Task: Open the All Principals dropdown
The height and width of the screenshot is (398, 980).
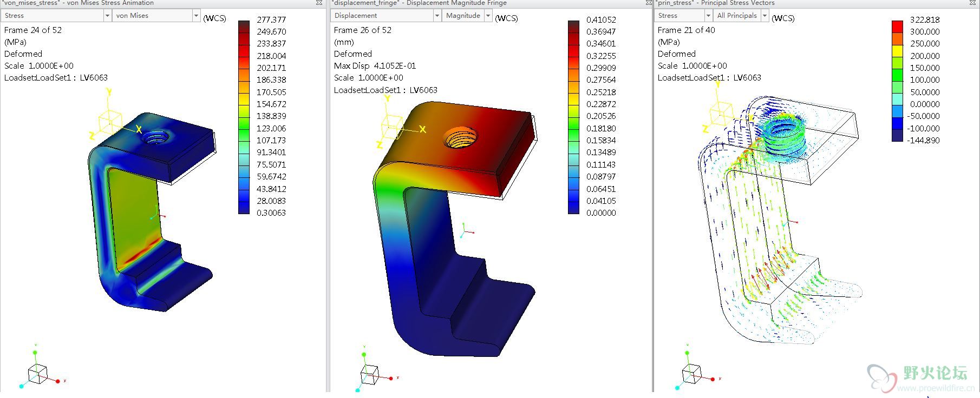Action: pos(765,16)
